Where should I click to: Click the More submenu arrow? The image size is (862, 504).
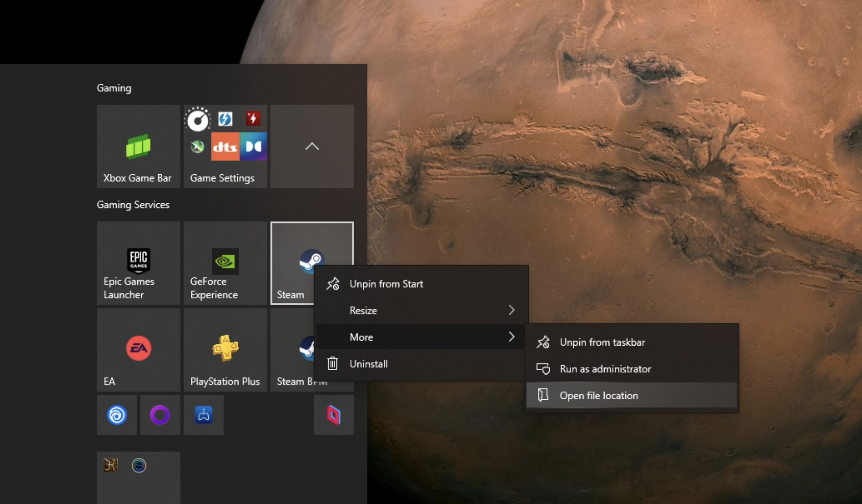512,337
